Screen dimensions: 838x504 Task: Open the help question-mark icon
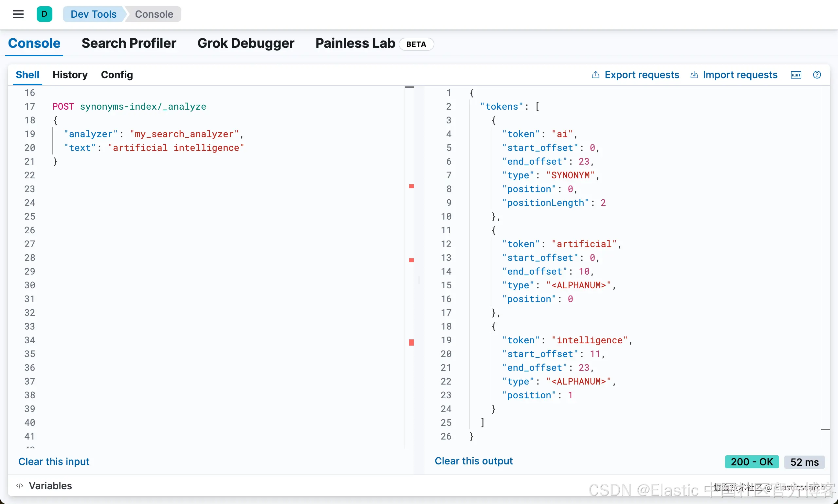coord(817,75)
